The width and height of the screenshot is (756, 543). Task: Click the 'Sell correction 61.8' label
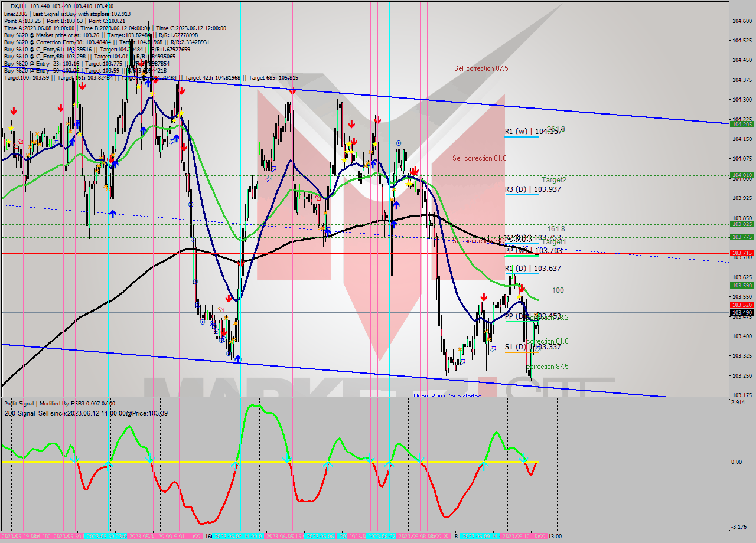coord(479,158)
